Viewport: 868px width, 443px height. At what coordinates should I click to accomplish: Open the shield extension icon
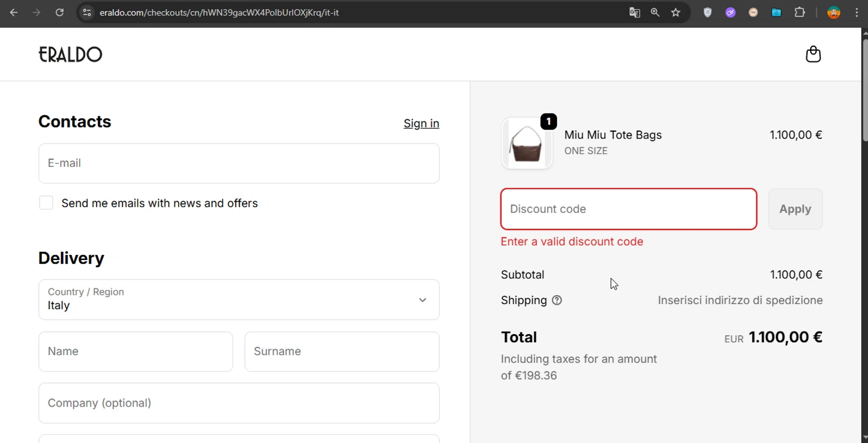(708, 12)
